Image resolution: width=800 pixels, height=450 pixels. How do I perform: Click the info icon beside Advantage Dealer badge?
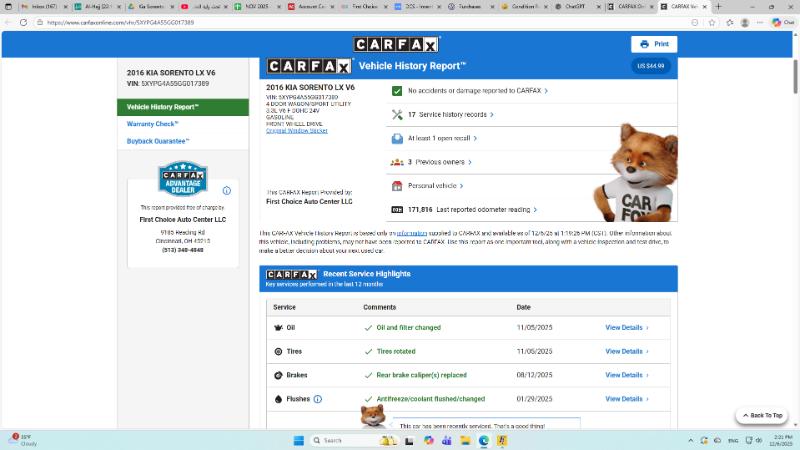(x=227, y=190)
